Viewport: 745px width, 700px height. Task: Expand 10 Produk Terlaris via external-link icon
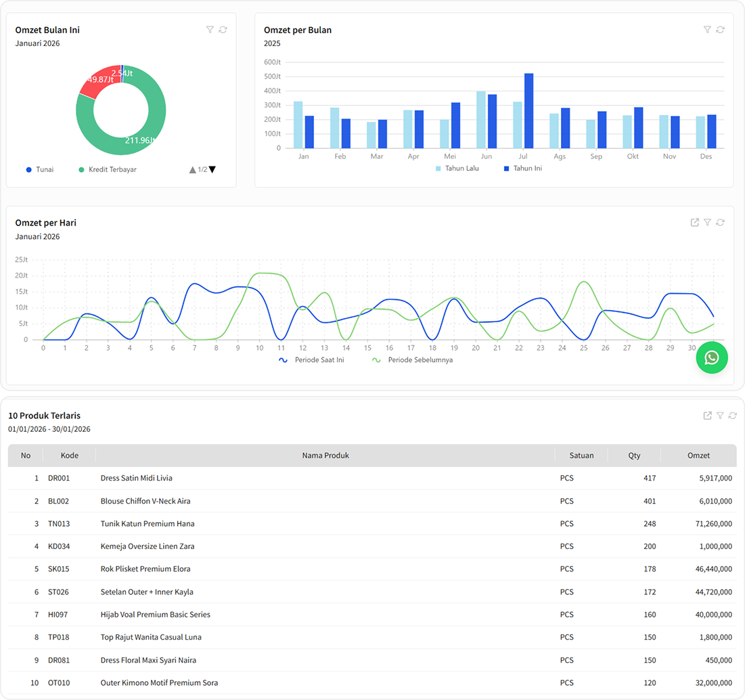[x=707, y=415]
